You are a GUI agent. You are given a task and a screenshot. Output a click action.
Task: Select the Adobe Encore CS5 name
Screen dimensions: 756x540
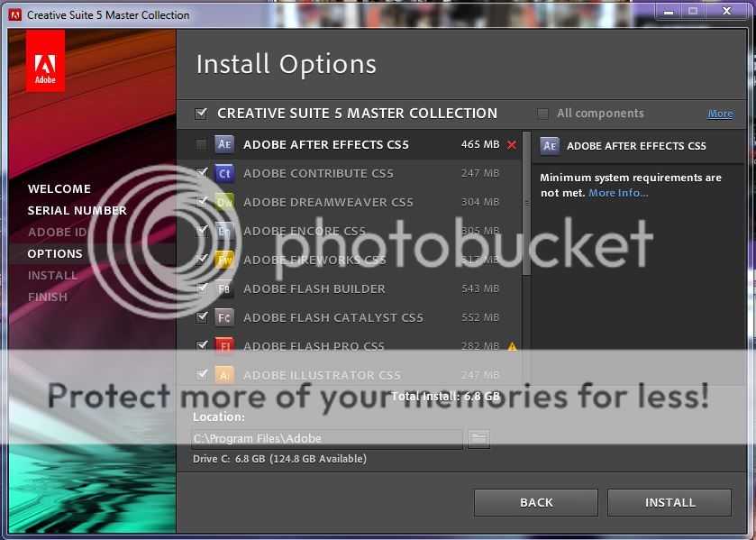point(305,231)
